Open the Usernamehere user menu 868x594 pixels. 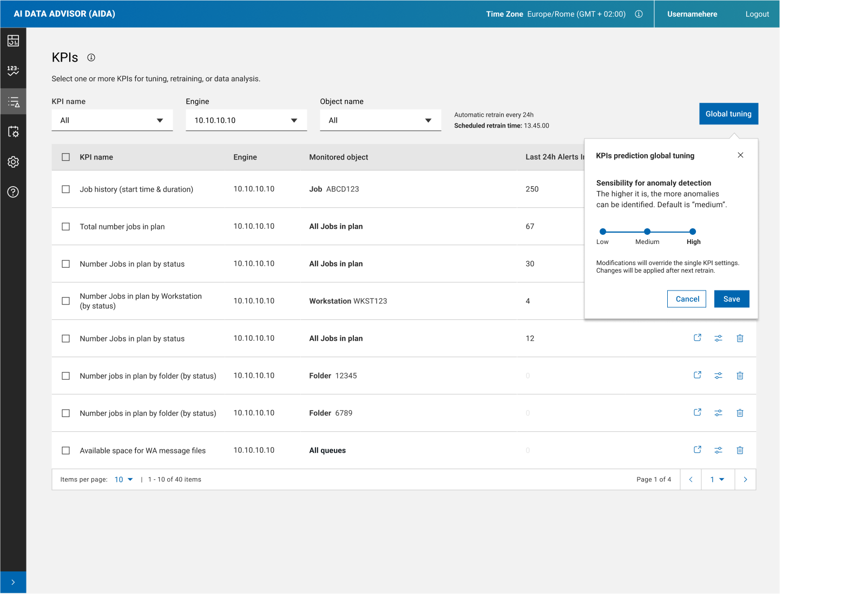[692, 14]
